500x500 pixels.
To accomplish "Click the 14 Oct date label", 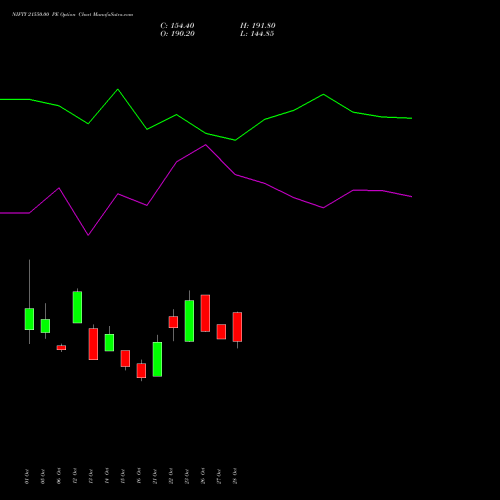I will pos(107,476).
